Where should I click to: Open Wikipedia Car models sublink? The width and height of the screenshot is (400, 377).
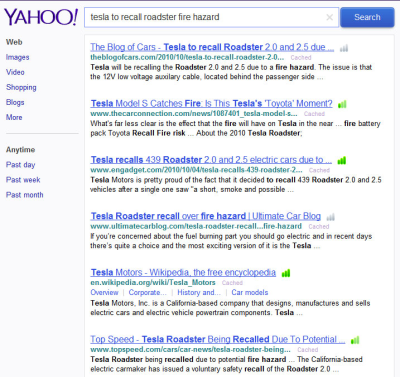pos(250,292)
